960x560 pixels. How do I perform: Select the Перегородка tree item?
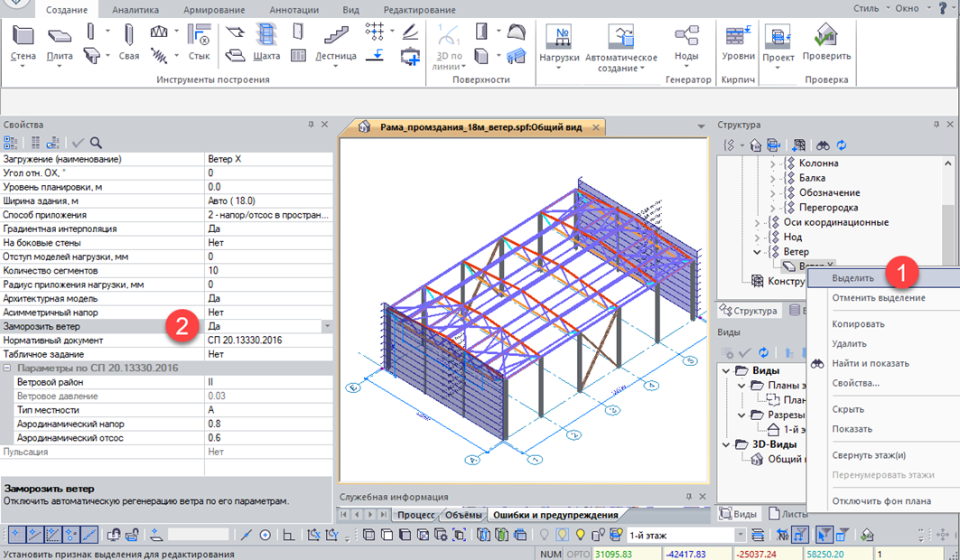pyautogui.click(x=828, y=208)
